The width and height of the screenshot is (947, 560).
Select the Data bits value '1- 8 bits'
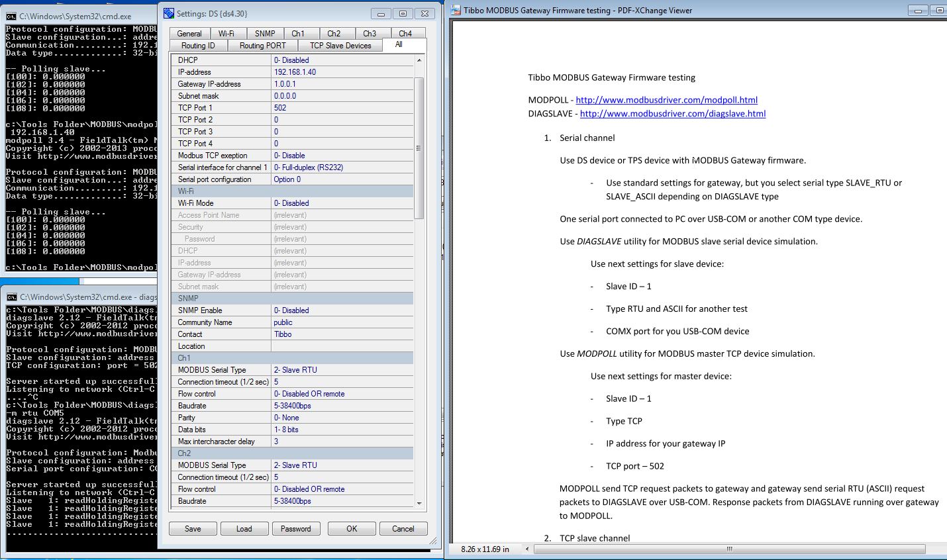click(286, 430)
